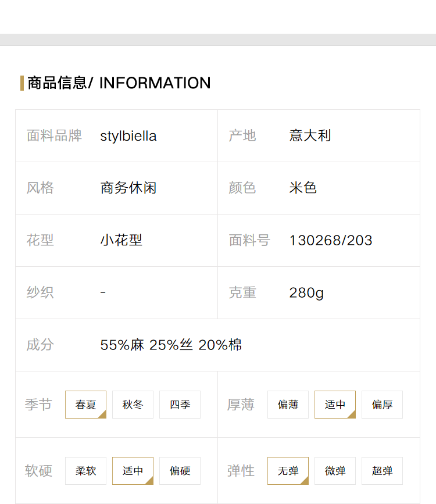This screenshot has width=436, height=504.
Task: Select 适中 in the 软硬 row
Action: coord(133,470)
